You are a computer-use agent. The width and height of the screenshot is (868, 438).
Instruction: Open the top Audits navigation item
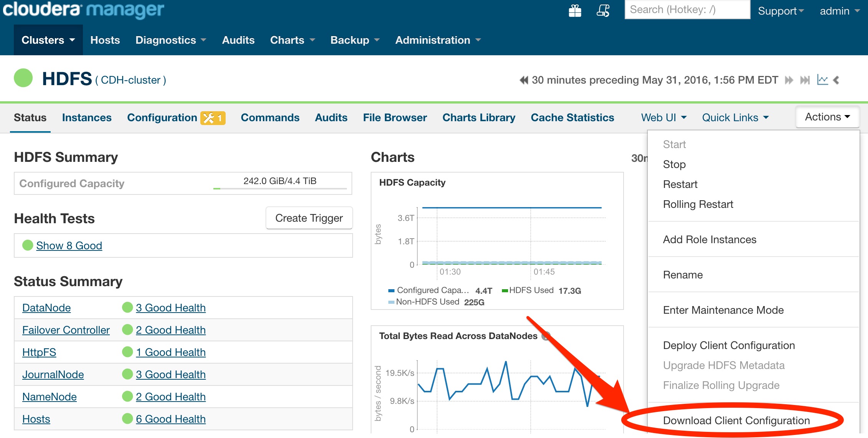(238, 40)
